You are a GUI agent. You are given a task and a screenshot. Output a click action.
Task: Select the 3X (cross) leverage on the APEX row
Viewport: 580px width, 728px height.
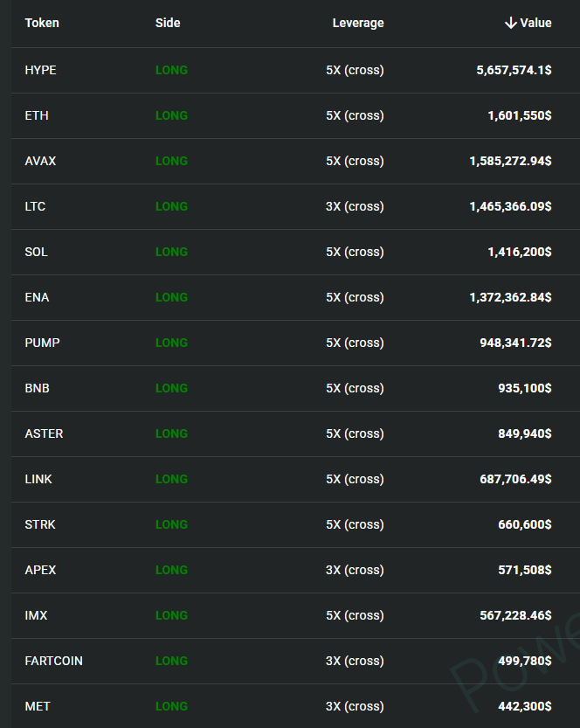click(355, 570)
